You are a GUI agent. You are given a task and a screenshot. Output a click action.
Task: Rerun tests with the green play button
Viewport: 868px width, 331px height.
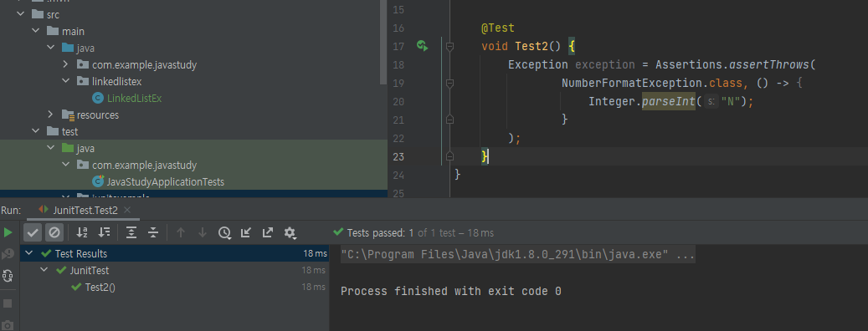(8, 232)
